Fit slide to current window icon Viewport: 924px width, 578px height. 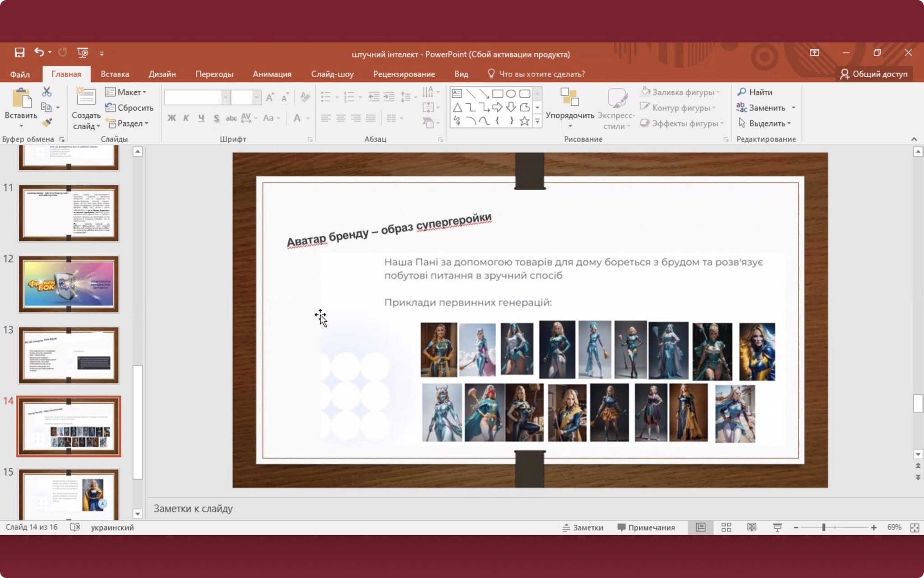pos(915,527)
